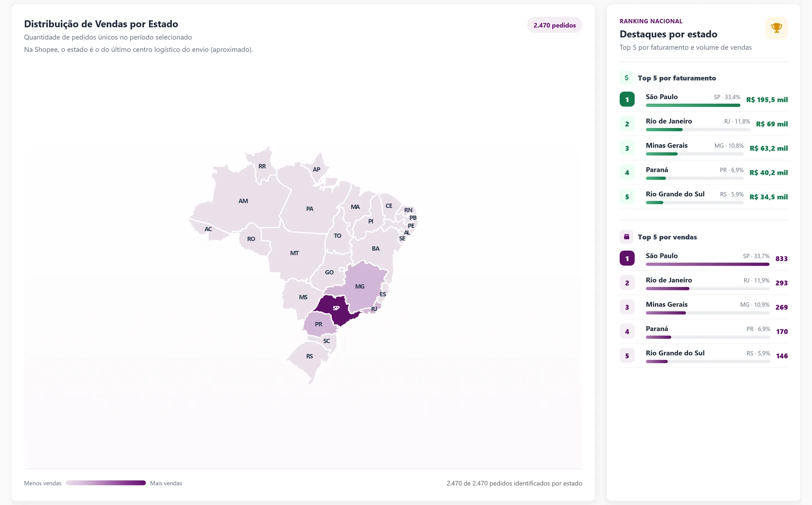Screen dimensions: 812x505
Task: Click R$ 195,5 mil revenue value
Action: click(x=767, y=100)
